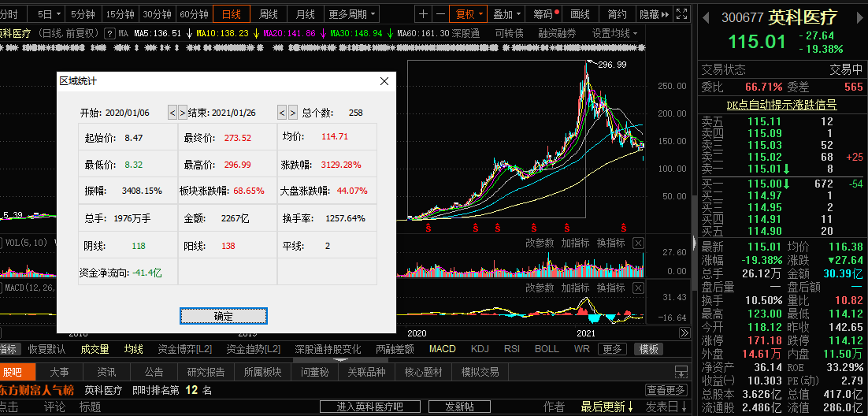
Task: Click 换指标 in VOL panel
Action: (610, 243)
